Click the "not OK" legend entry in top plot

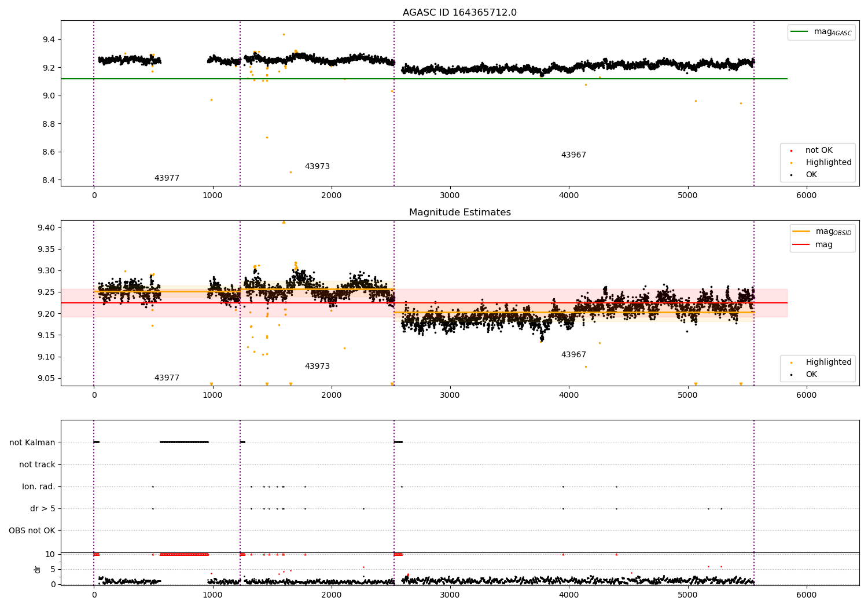pyautogui.click(x=819, y=151)
